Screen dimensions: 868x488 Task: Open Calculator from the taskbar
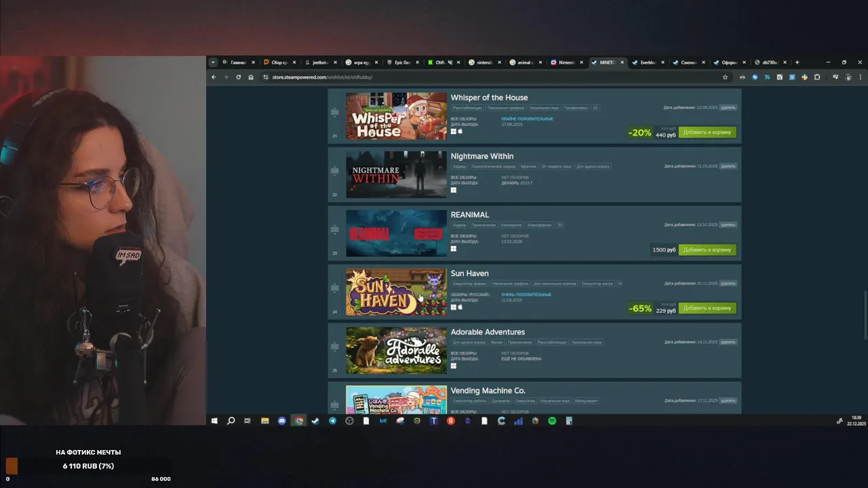pos(569,421)
